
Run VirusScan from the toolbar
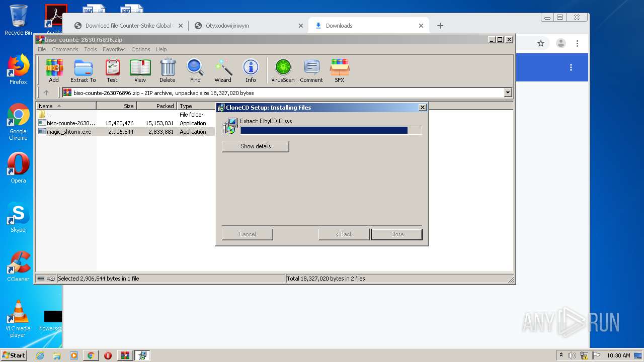coord(283,70)
